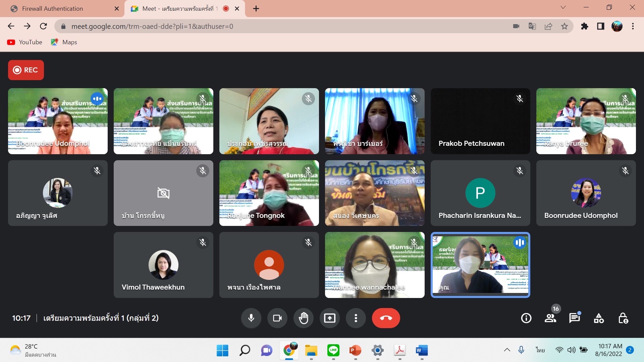
Task: Show everyone in the People panel
Action: pos(550,318)
